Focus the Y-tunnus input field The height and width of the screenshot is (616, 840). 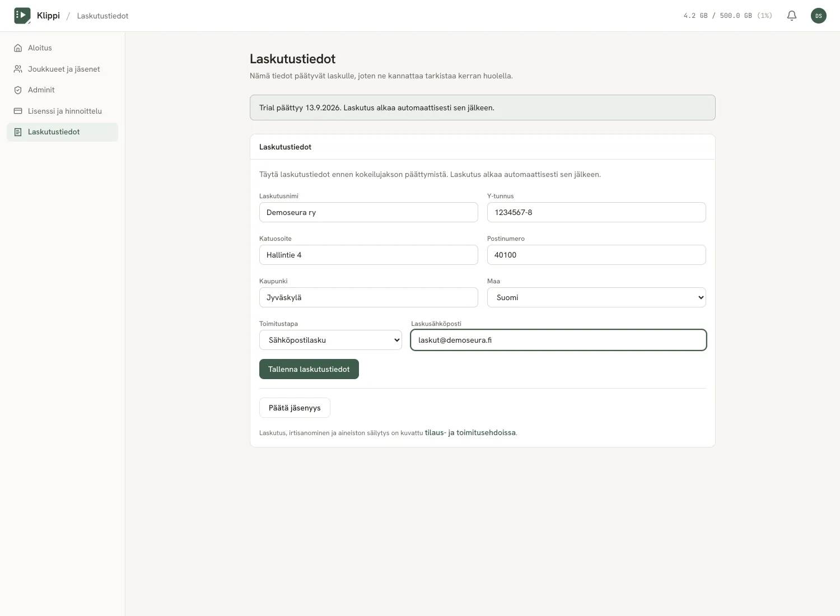point(596,212)
